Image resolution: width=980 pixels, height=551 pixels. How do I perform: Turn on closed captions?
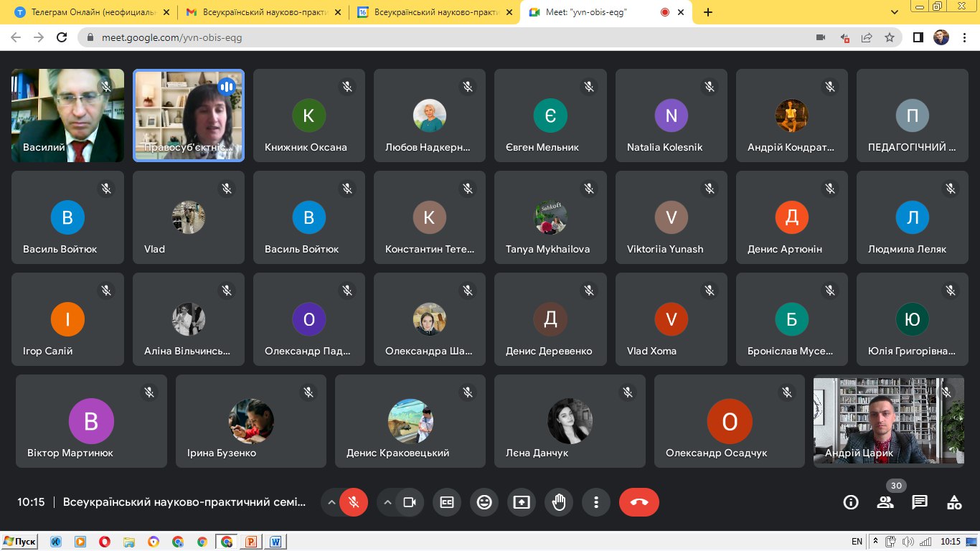pyautogui.click(x=447, y=502)
